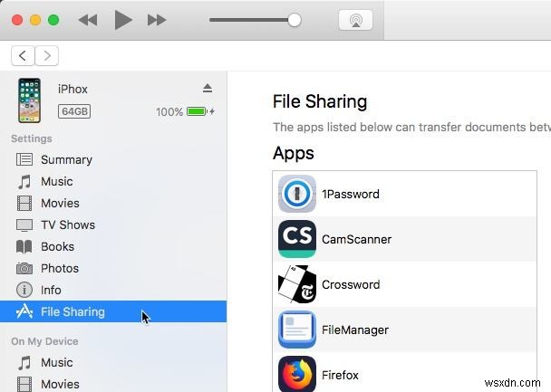Click the battery charge indicator icon
The height and width of the screenshot is (392, 551).
click(x=197, y=111)
